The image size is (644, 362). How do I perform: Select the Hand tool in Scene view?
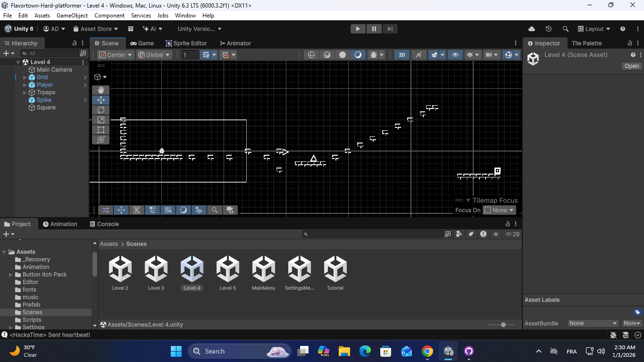[100, 90]
